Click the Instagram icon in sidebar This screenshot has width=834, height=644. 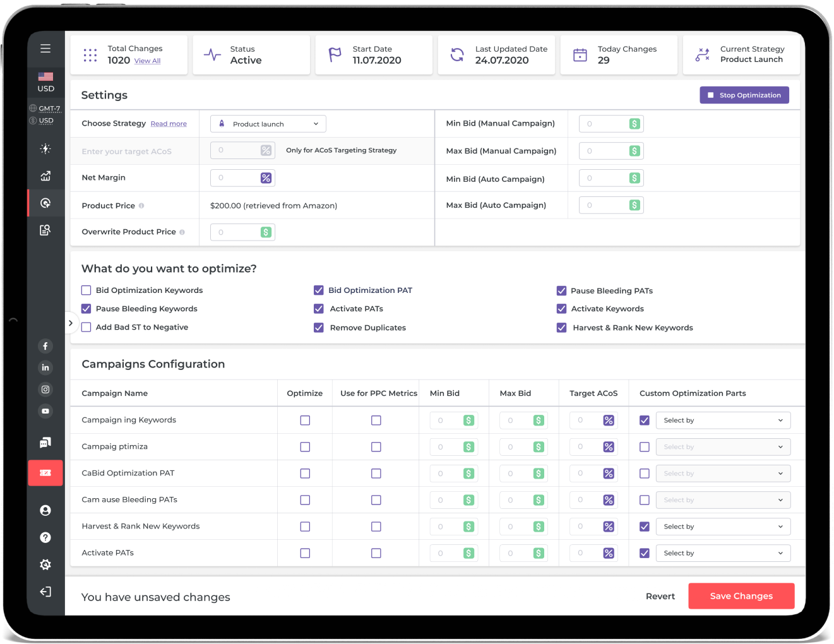click(x=45, y=390)
